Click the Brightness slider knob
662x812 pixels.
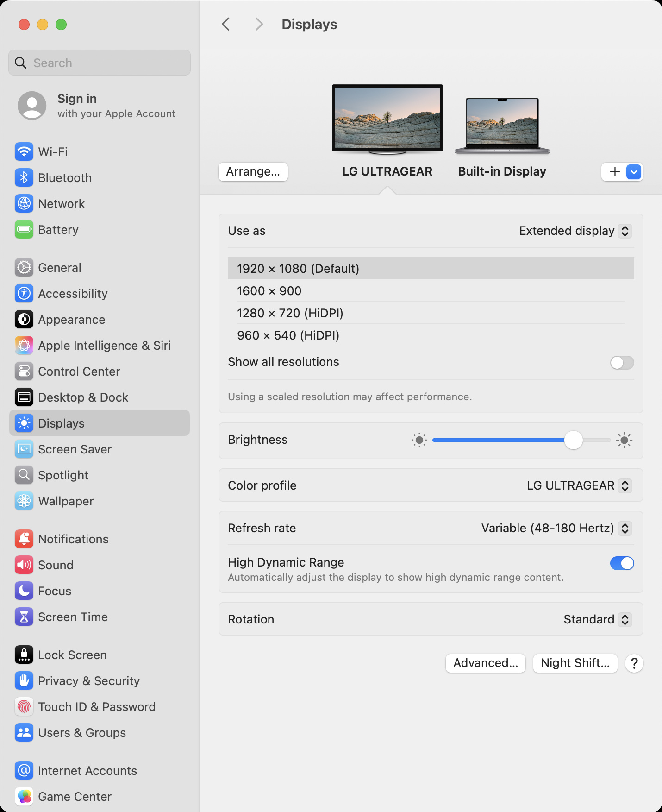point(573,440)
